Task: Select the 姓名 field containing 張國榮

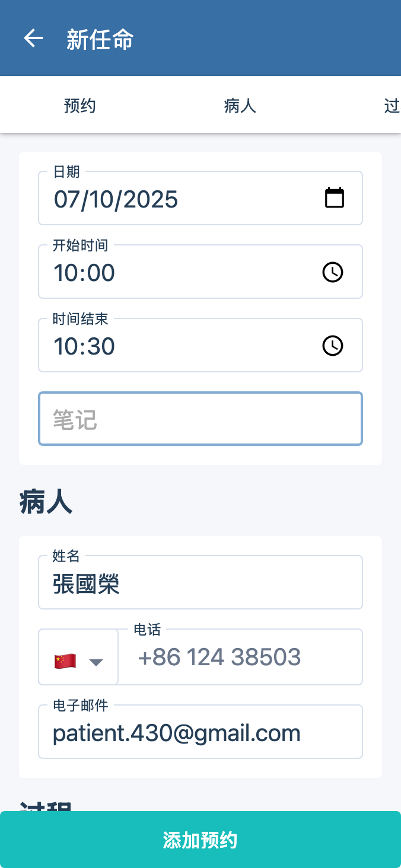Action: coord(200,584)
